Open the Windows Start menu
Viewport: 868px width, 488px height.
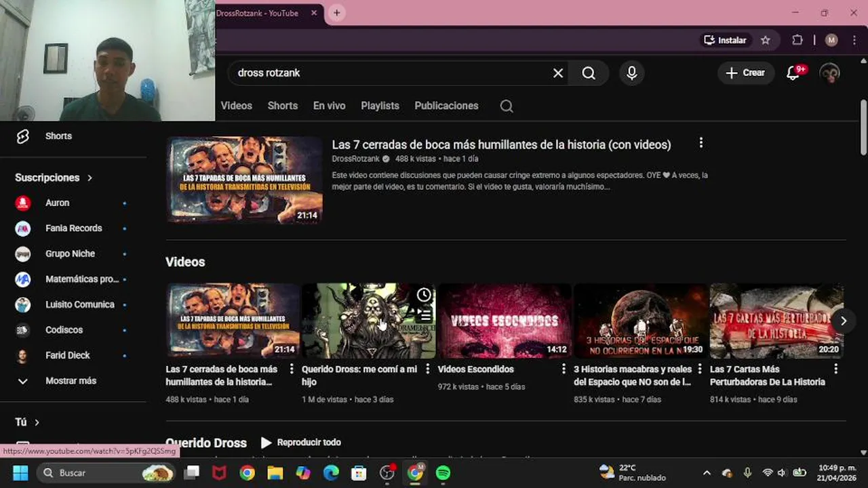point(20,472)
